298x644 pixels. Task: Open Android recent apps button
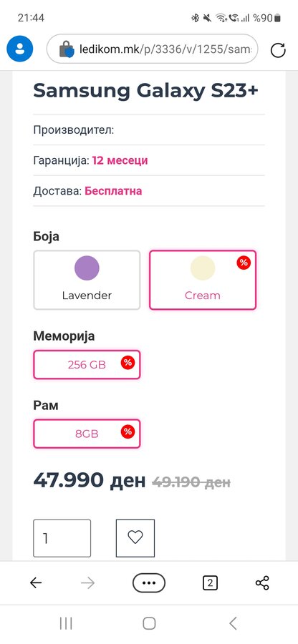66,623
